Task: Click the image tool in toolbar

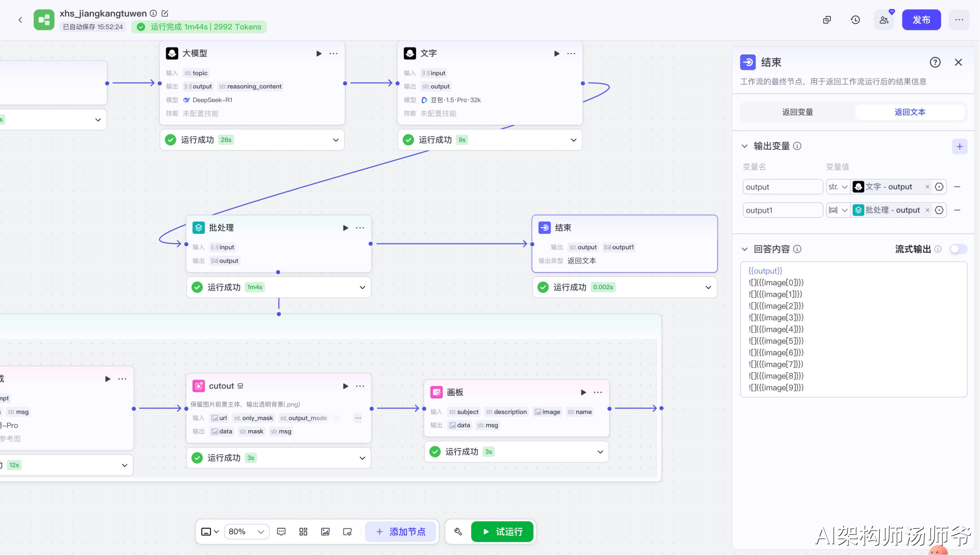Action: click(x=325, y=531)
